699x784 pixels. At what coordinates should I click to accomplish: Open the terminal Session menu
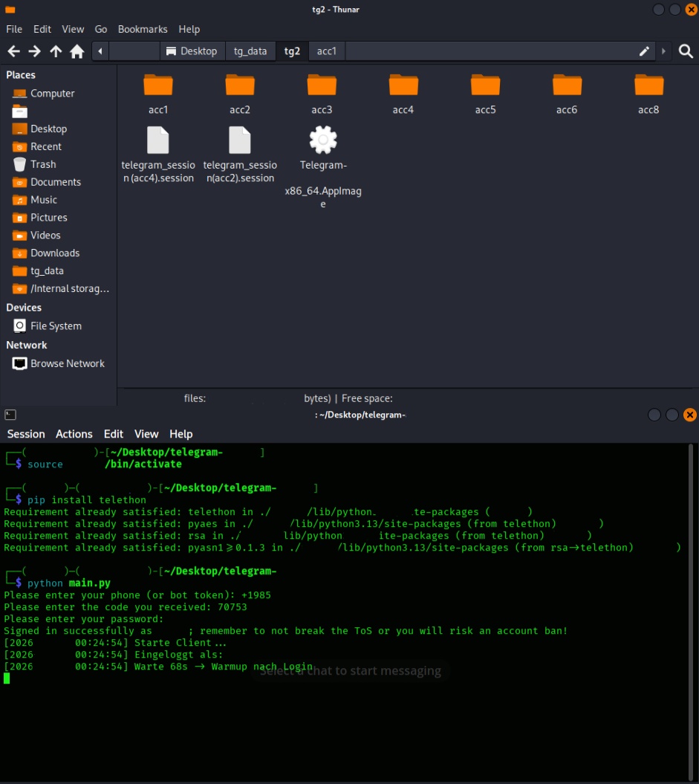coord(26,434)
